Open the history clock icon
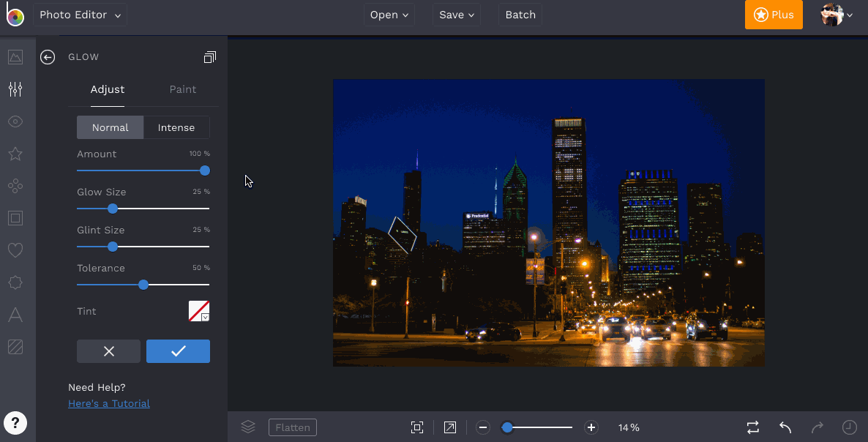The width and height of the screenshot is (868, 442). (x=849, y=427)
